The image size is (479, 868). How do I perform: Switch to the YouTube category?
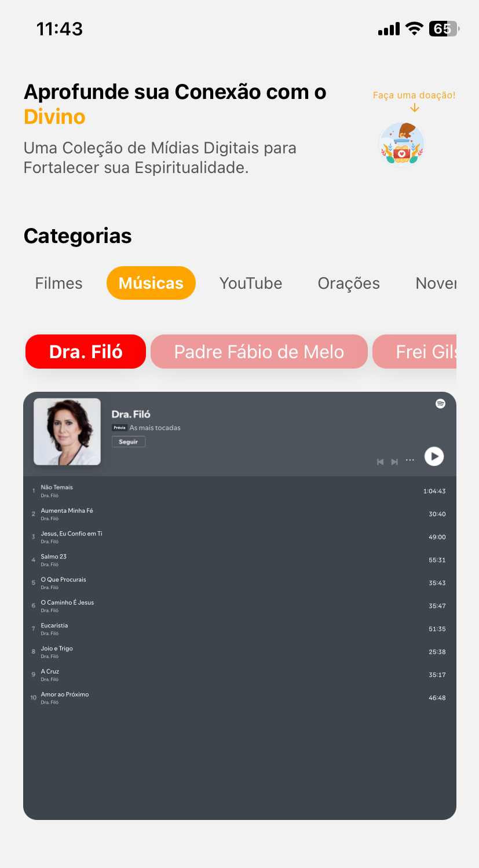click(251, 283)
